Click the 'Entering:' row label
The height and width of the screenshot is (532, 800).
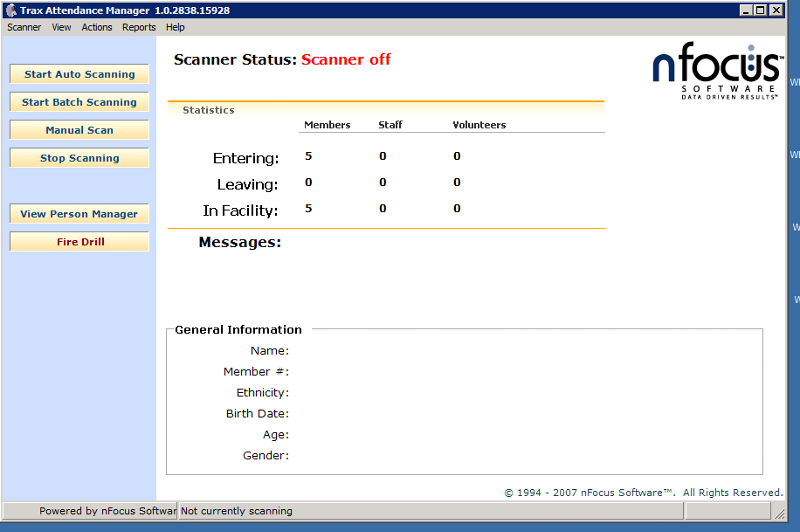click(x=246, y=158)
